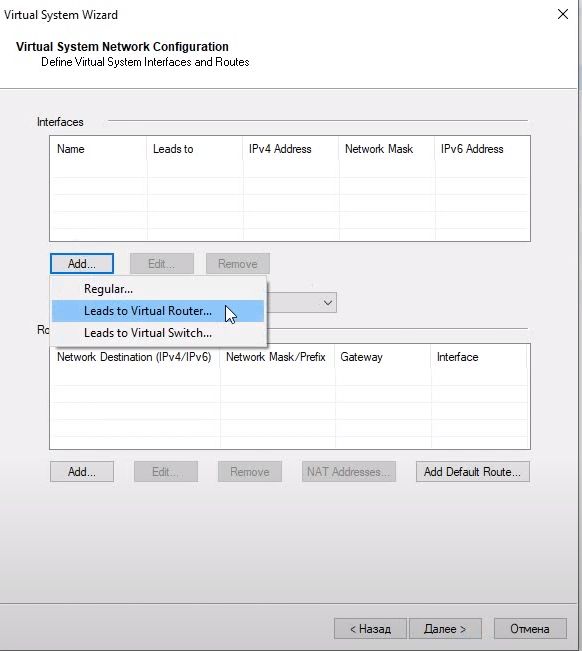This screenshot has height=651, width=582.
Task: Close the Virtual System Wizard window
Action: tap(562, 14)
